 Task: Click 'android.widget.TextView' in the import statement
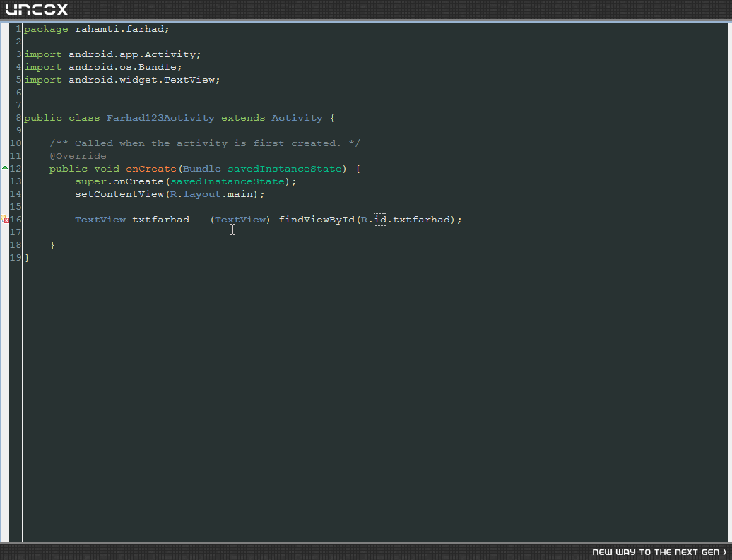tap(141, 80)
